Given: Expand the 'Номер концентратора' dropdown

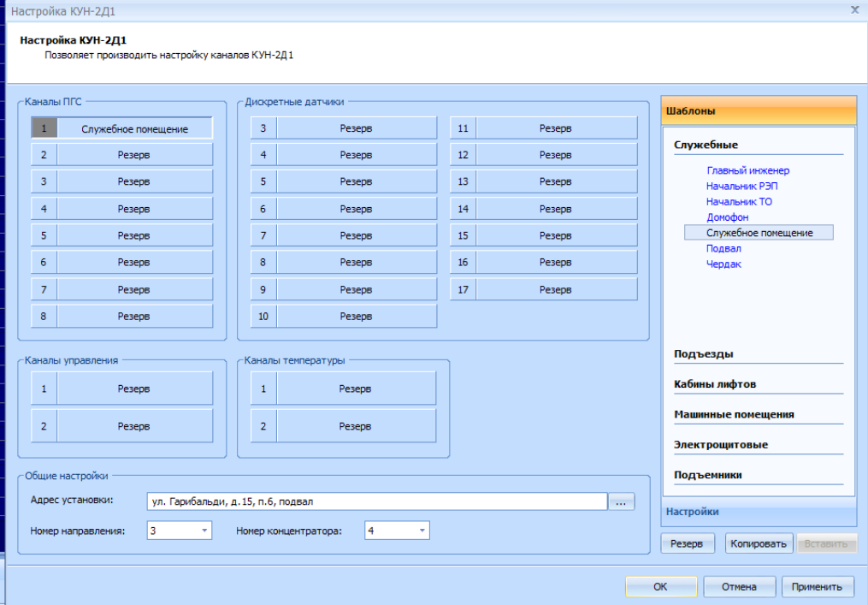Looking at the screenshot, I should point(422,531).
